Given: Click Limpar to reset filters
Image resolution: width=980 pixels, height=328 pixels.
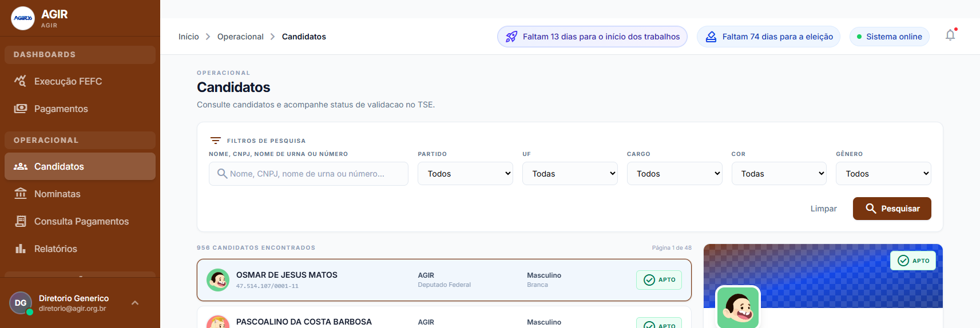Looking at the screenshot, I should click(824, 209).
